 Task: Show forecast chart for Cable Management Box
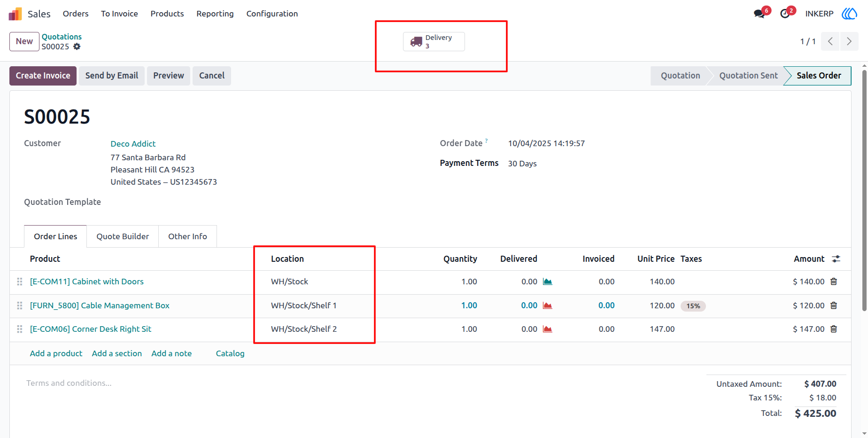(x=547, y=305)
